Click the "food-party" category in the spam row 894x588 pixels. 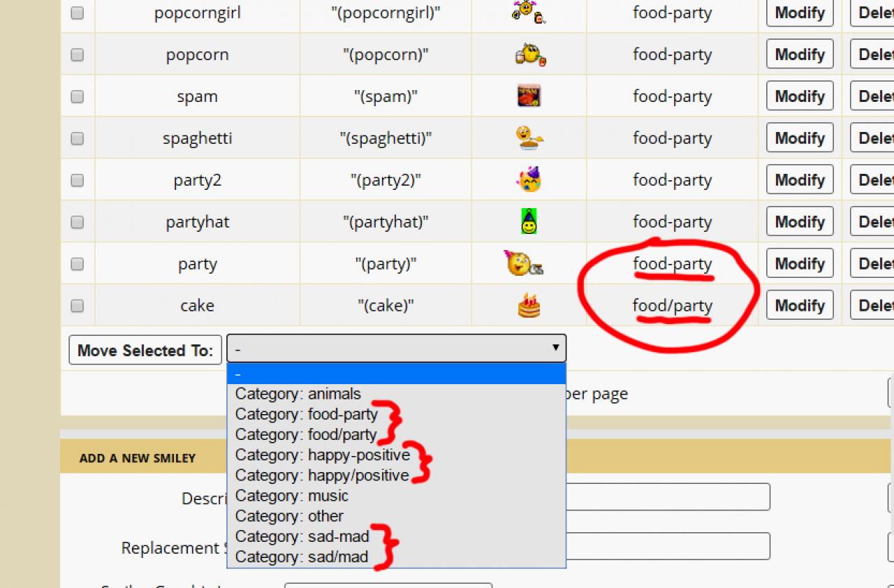tap(673, 96)
